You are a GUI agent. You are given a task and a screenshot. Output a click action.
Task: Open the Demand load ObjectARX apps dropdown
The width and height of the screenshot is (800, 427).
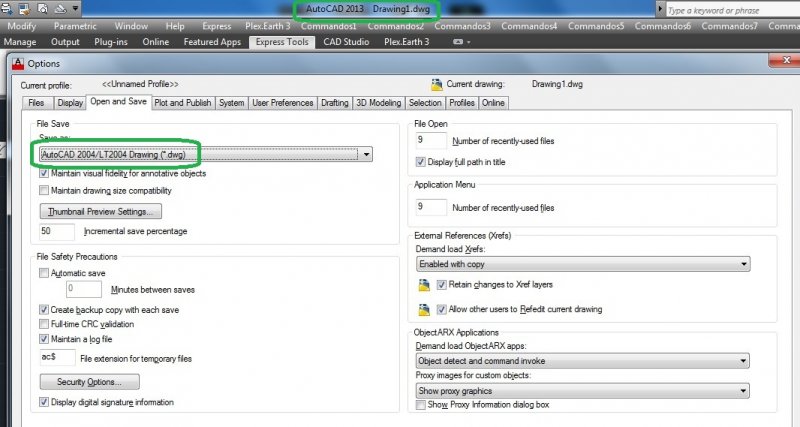583,361
